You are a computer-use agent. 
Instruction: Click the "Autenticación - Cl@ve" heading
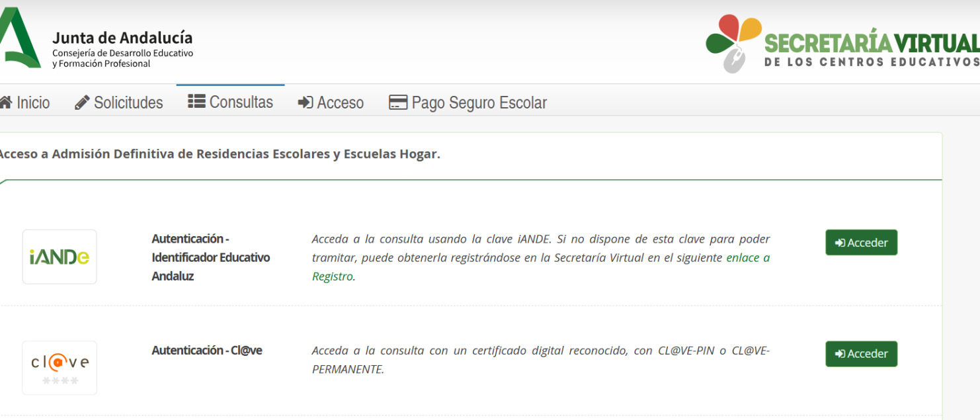click(x=207, y=351)
